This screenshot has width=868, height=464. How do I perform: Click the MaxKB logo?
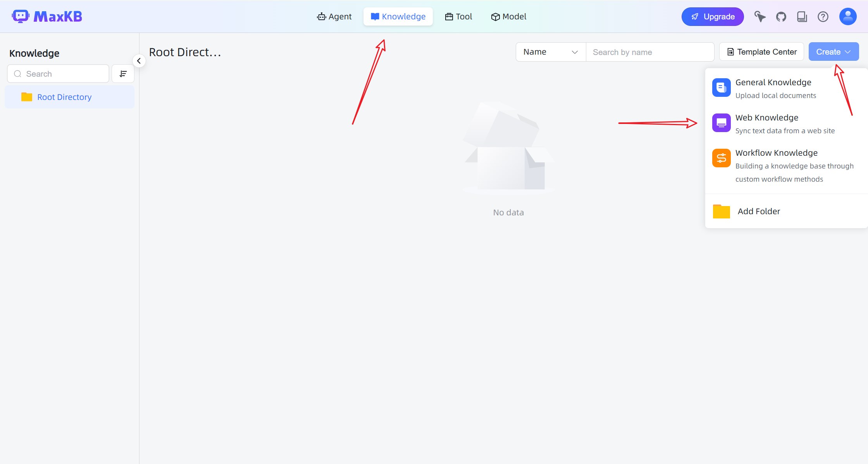tap(47, 17)
